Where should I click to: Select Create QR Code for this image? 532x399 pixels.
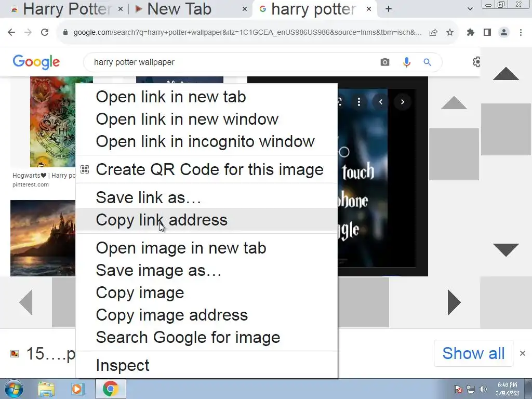(207, 170)
